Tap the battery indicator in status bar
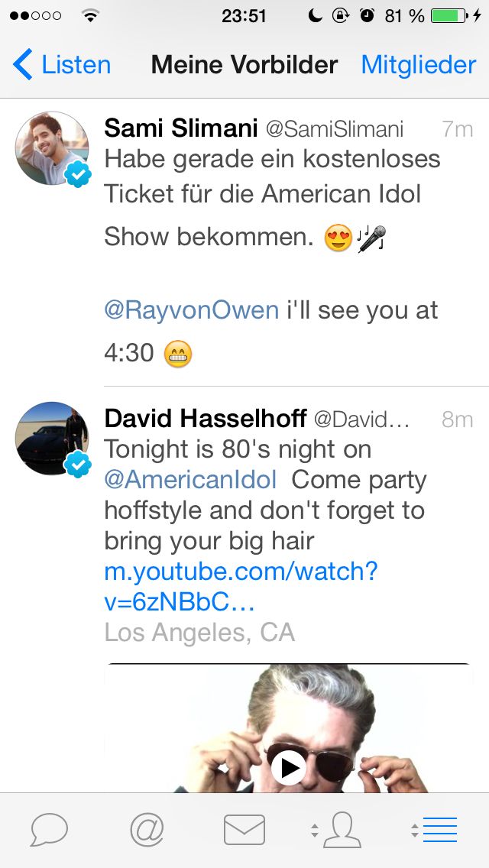This screenshot has width=489, height=868. pos(449,15)
